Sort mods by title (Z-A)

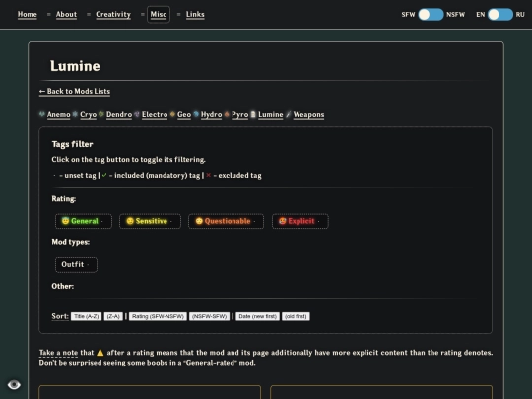coord(113,316)
